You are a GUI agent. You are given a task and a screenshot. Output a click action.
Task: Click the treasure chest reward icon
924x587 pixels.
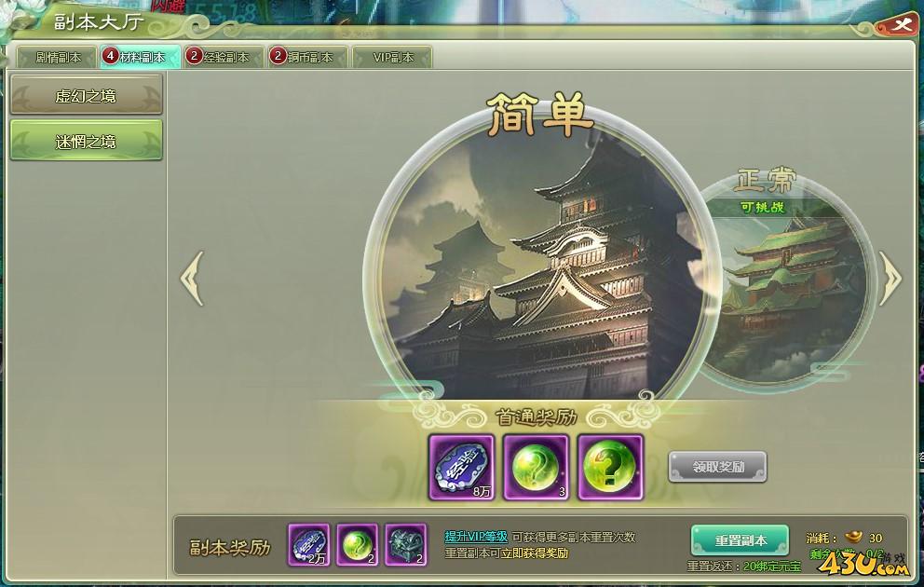point(405,544)
